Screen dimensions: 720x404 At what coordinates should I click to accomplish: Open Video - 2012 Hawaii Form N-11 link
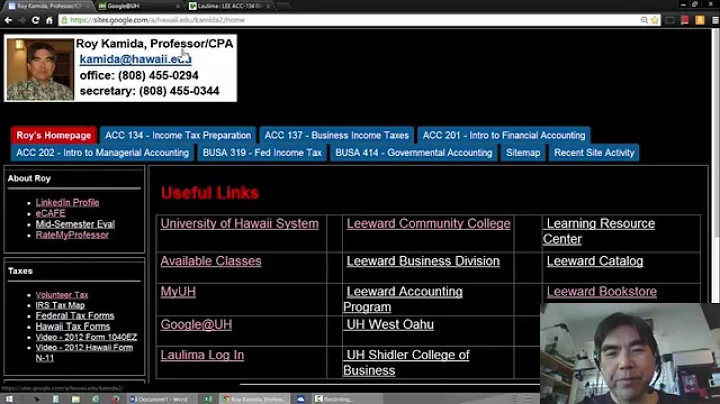[84, 352]
